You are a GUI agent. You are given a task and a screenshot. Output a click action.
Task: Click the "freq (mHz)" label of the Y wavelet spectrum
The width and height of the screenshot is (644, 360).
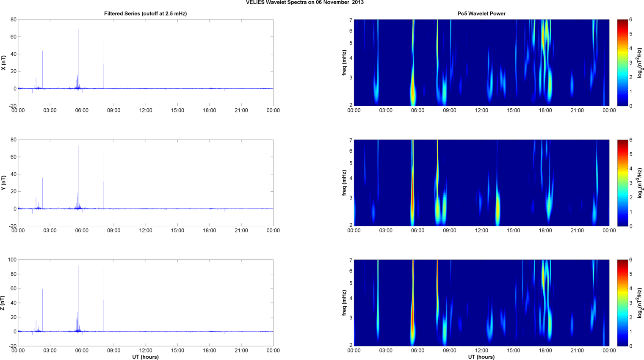(x=345, y=183)
